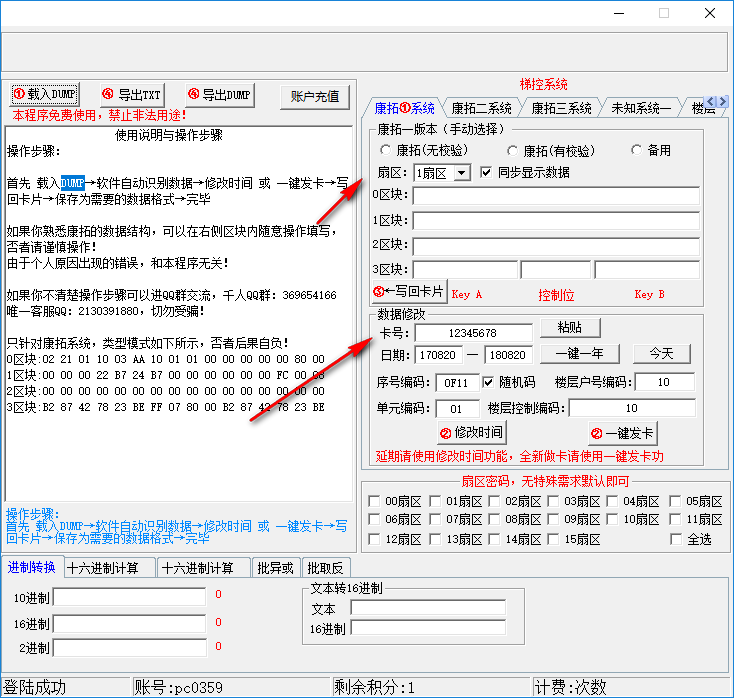Toggle 同步显示数据 checkbox

pos(486,173)
